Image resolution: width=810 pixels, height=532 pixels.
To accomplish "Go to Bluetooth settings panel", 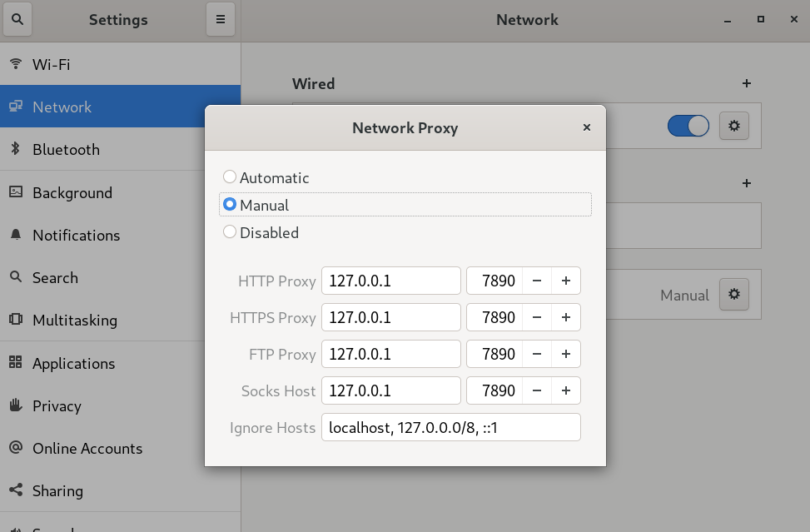I will pyautogui.click(x=66, y=150).
